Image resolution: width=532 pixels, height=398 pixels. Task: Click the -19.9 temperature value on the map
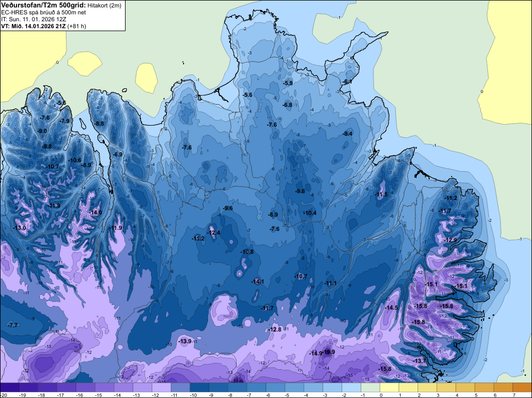tap(328, 352)
